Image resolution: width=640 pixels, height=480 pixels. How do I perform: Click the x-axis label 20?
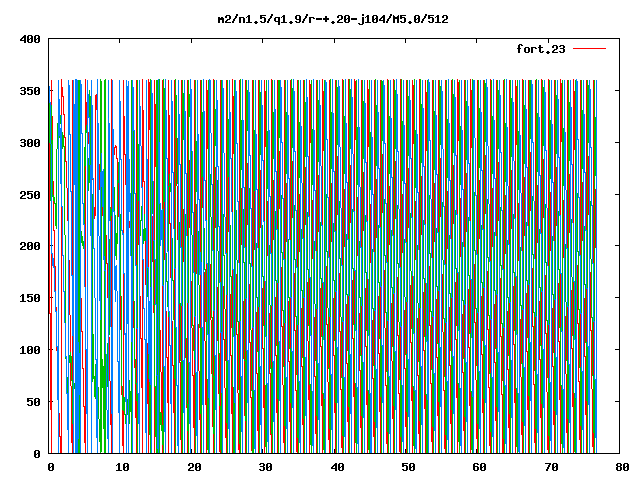(194, 467)
